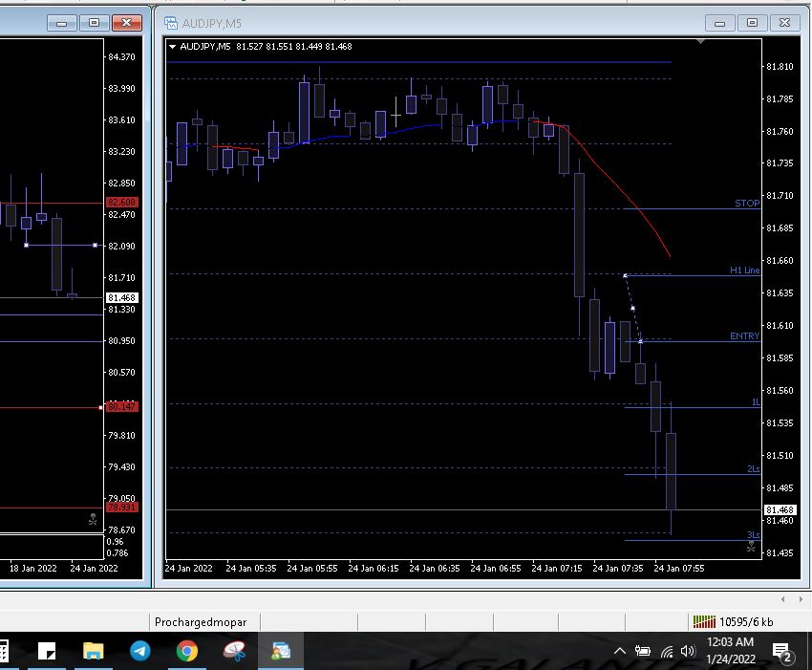Open the Snipping Tool taskbar icon
Image resolution: width=812 pixels, height=670 pixels.
[x=234, y=651]
